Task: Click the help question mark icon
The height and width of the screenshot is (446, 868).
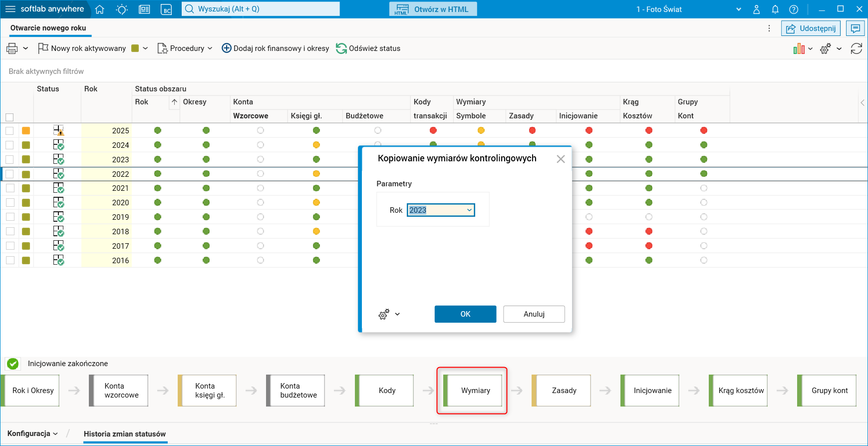Action: coord(794,9)
